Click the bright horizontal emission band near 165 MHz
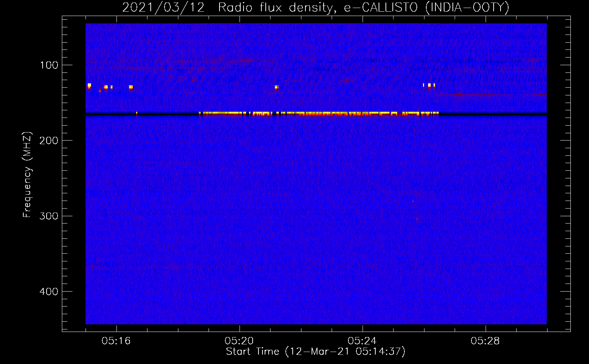 (x=319, y=114)
